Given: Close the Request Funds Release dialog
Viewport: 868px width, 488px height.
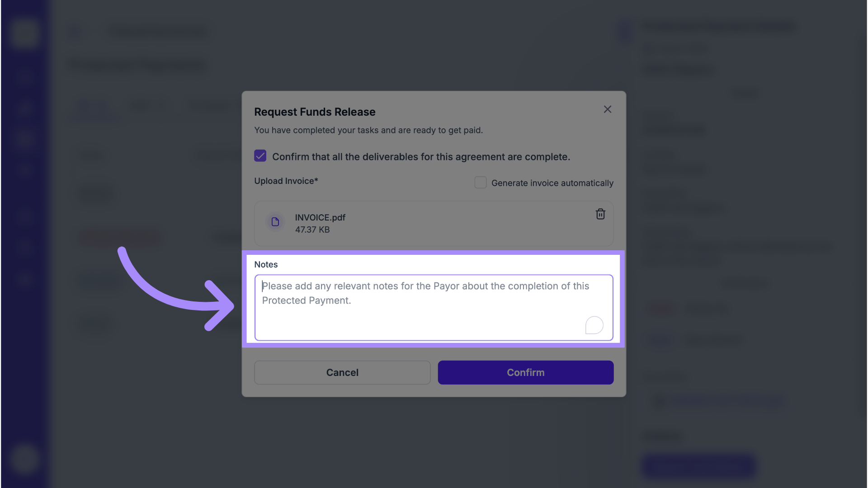Looking at the screenshot, I should (x=607, y=109).
